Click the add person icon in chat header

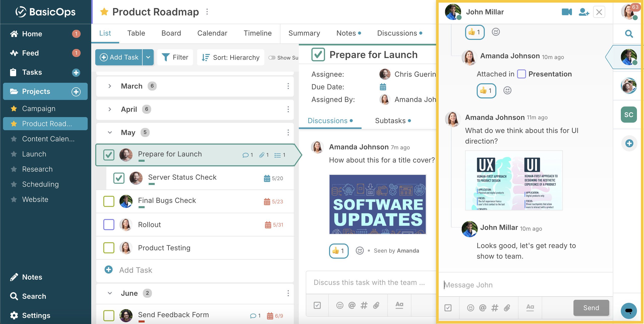[x=584, y=12]
